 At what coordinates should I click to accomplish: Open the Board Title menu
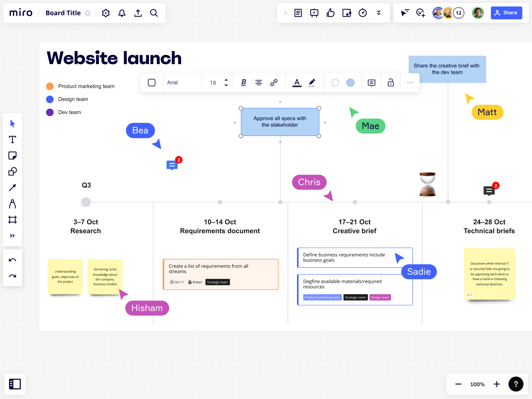(x=63, y=13)
